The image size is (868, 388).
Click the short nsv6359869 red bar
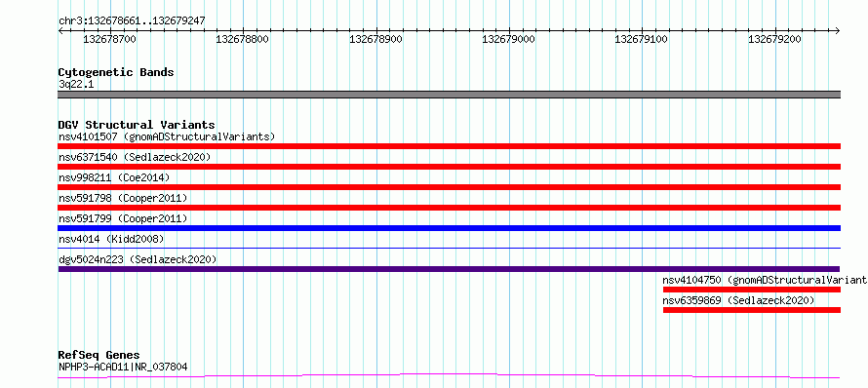click(x=752, y=310)
